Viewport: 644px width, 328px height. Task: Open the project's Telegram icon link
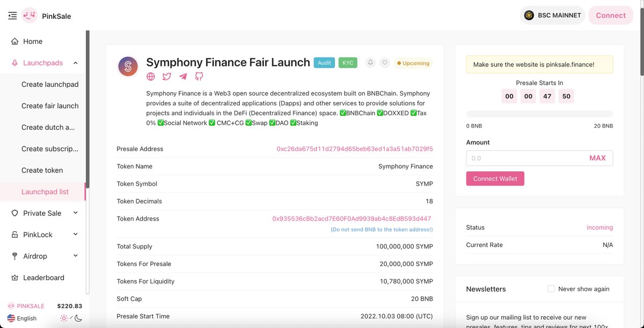pyautogui.click(x=183, y=77)
